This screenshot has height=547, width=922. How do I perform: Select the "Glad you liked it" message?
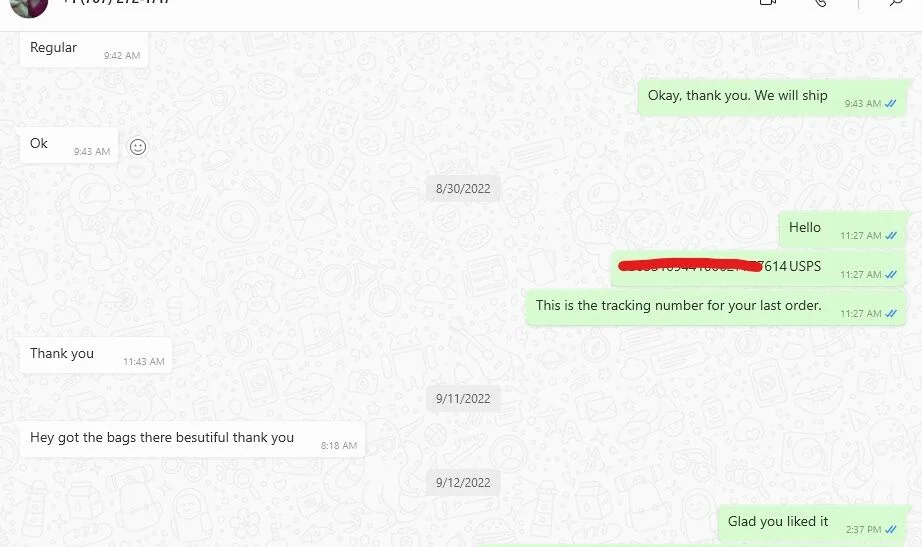click(x=812, y=523)
